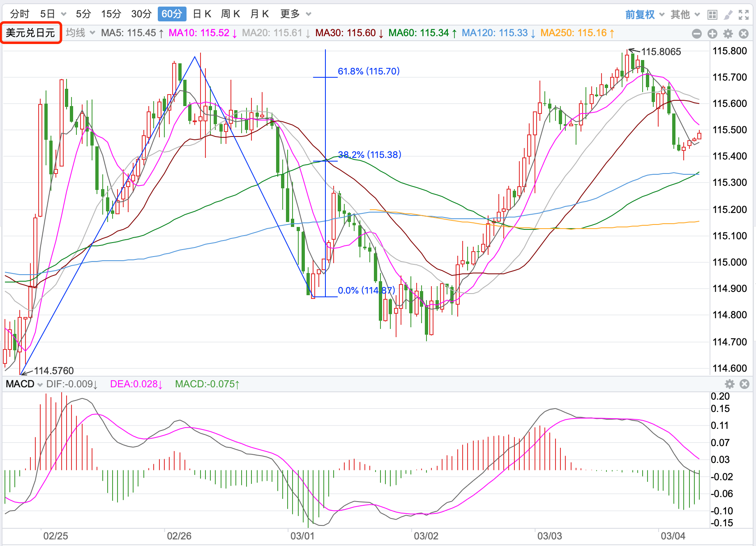Select the active 60分 interval tab

[172, 14]
